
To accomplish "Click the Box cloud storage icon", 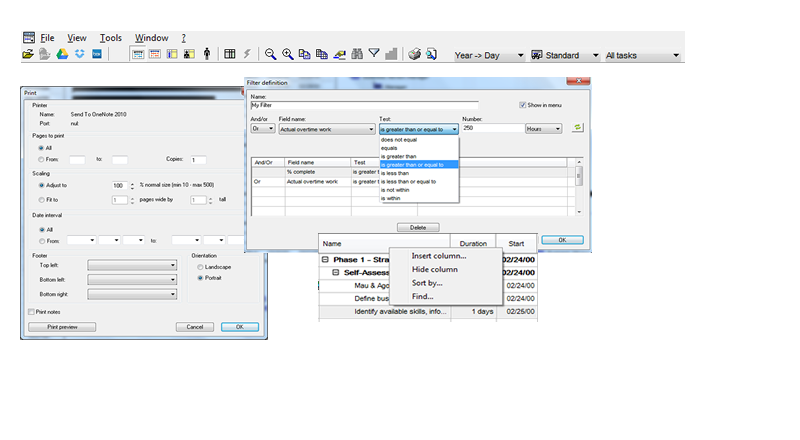I will pyautogui.click(x=96, y=54).
